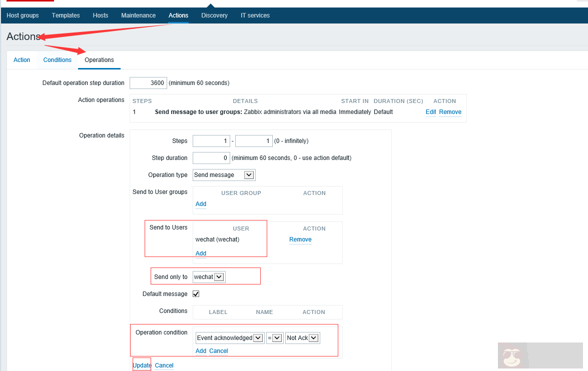Screen dimensions: 588x371
Task: Click the Default operation step duration field
Action: pyautogui.click(x=148, y=82)
